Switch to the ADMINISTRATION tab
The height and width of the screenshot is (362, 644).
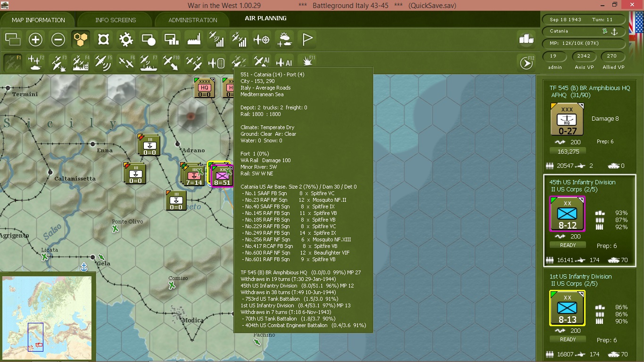click(193, 20)
